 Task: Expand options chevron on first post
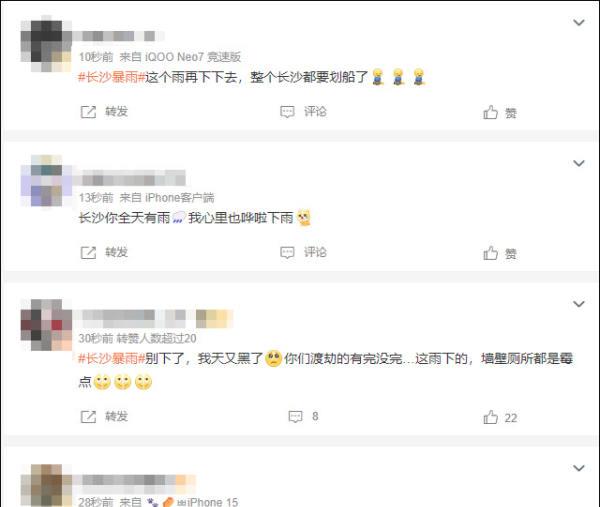pyautogui.click(x=579, y=22)
